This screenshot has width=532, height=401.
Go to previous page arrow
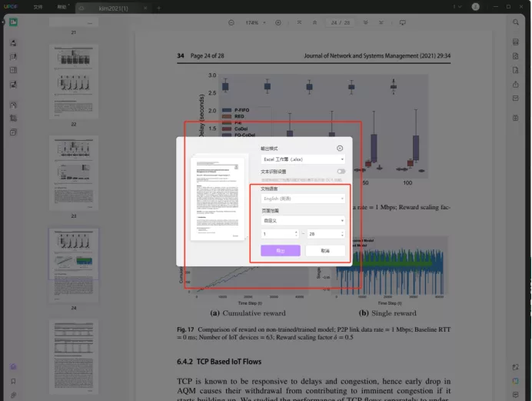tap(315, 23)
